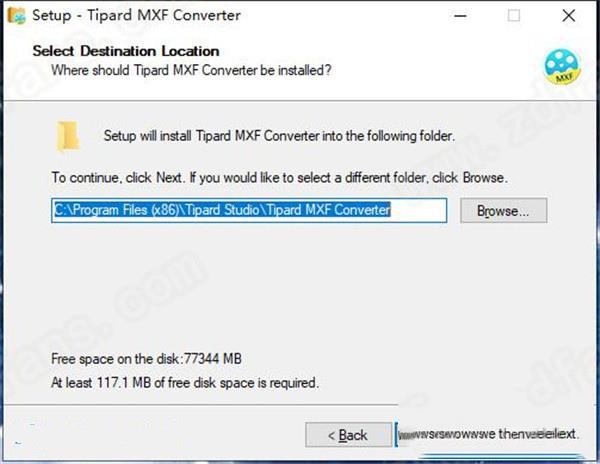Open the Browse folder dialog
Screen dimensions: 600x464
coord(504,210)
